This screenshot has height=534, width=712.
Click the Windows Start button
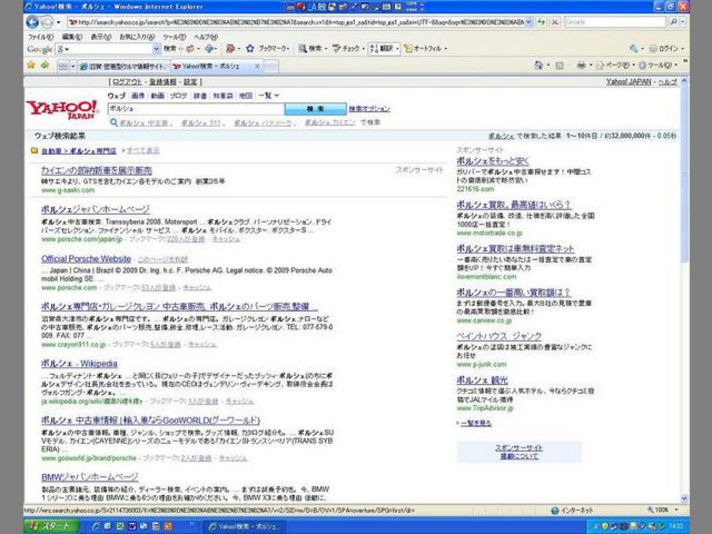coord(51,526)
